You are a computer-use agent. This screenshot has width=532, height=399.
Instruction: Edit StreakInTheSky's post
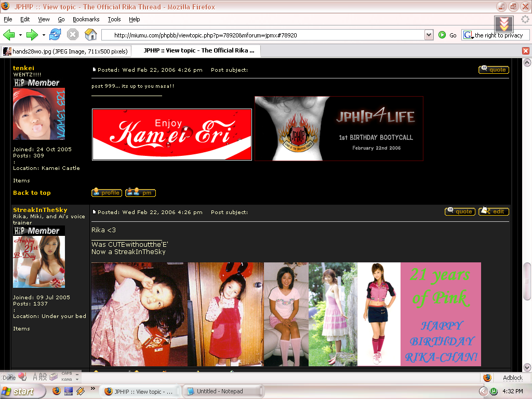click(x=494, y=211)
